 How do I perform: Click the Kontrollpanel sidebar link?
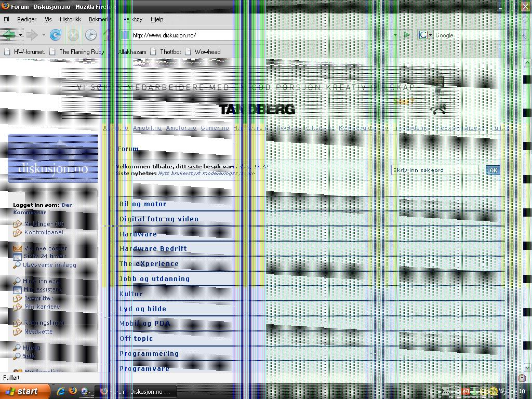coord(44,232)
